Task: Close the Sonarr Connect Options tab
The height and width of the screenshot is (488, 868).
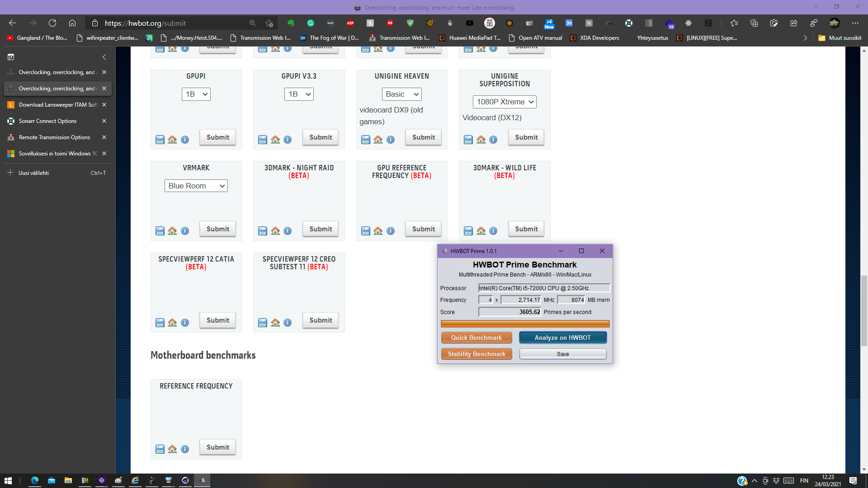Action: (x=104, y=121)
